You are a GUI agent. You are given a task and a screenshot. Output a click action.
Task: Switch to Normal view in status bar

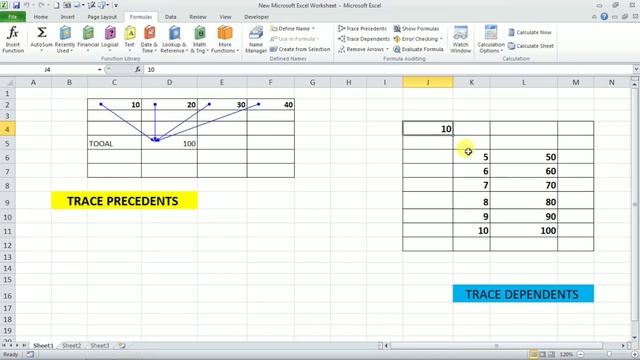(x=533, y=354)
